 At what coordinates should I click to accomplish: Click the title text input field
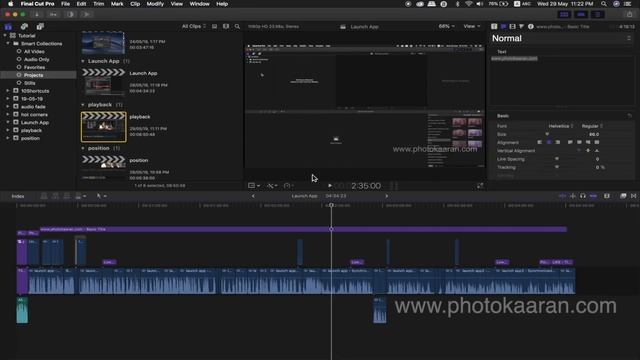(x=562, y=80)
